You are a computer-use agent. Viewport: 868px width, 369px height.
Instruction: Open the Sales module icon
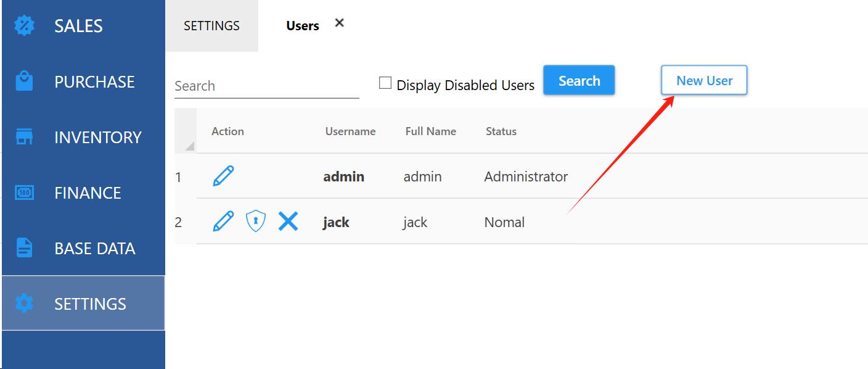point(24,26)
